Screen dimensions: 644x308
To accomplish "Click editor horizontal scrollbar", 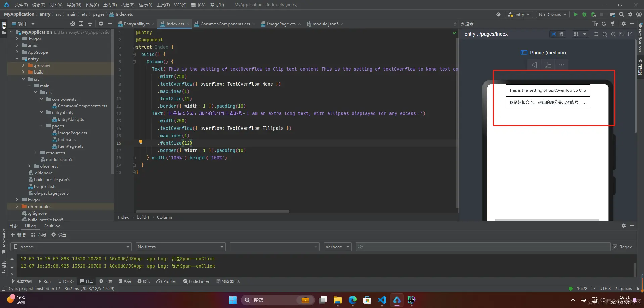I will click(213, 211).
